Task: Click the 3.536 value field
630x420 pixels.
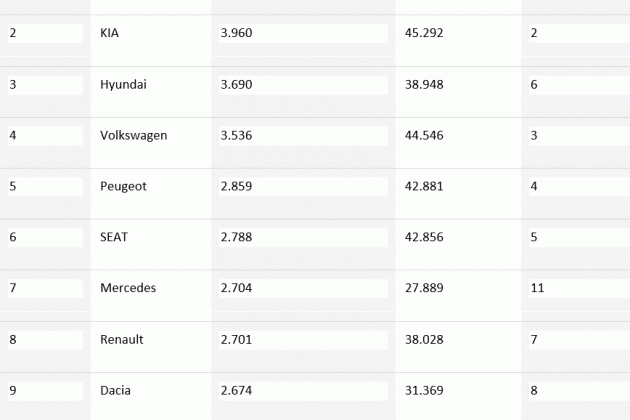Action: point(303,136)
